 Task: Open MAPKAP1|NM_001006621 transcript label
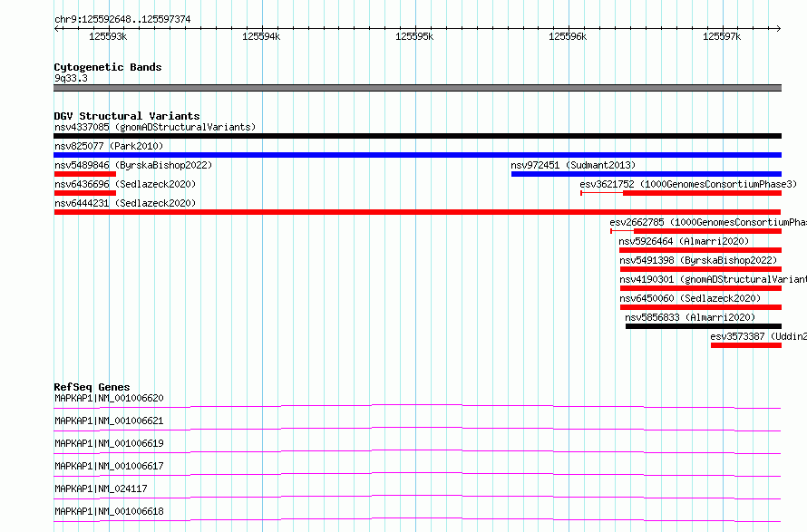pyautogui.click(x=109, y=421)
